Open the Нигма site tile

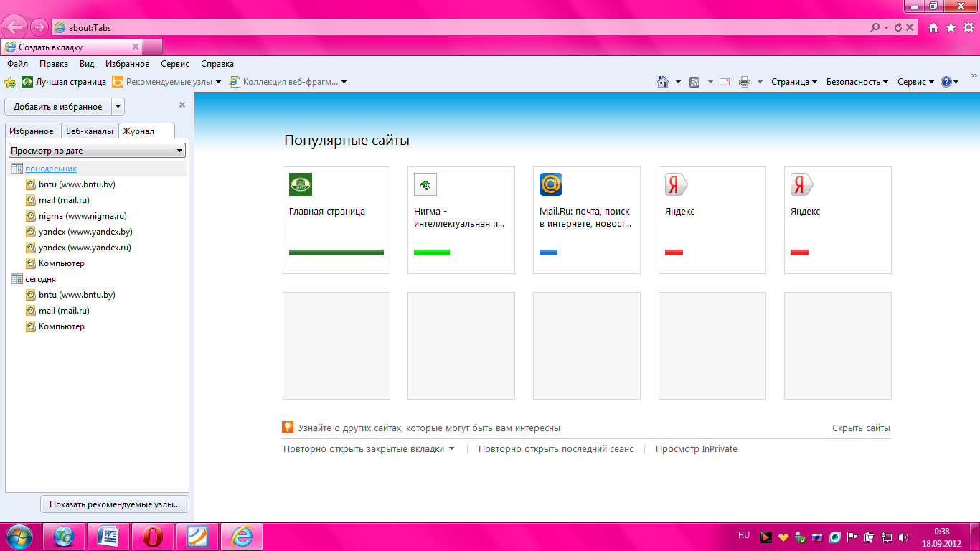pyautogui.click(x=461, y=220)
